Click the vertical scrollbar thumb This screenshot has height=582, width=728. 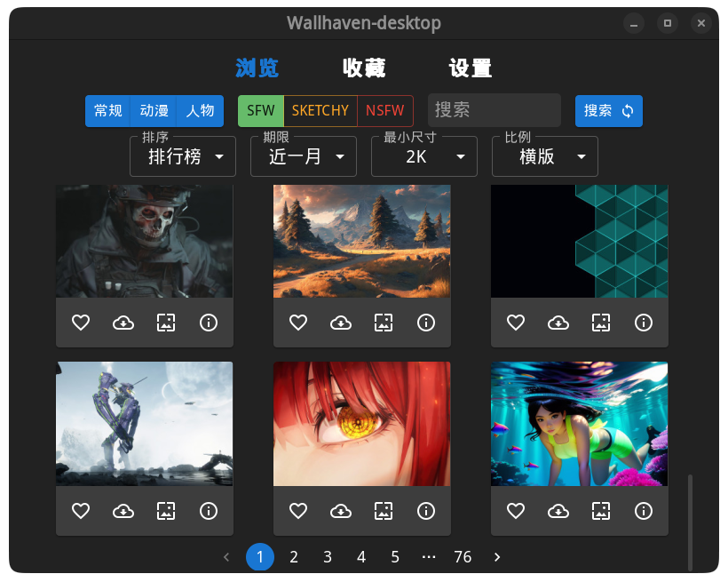click(691, 522)
